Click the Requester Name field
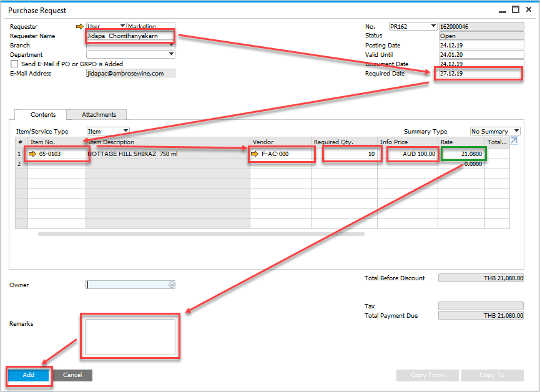This screenshot has width=540, height=392. pos(130,36)
